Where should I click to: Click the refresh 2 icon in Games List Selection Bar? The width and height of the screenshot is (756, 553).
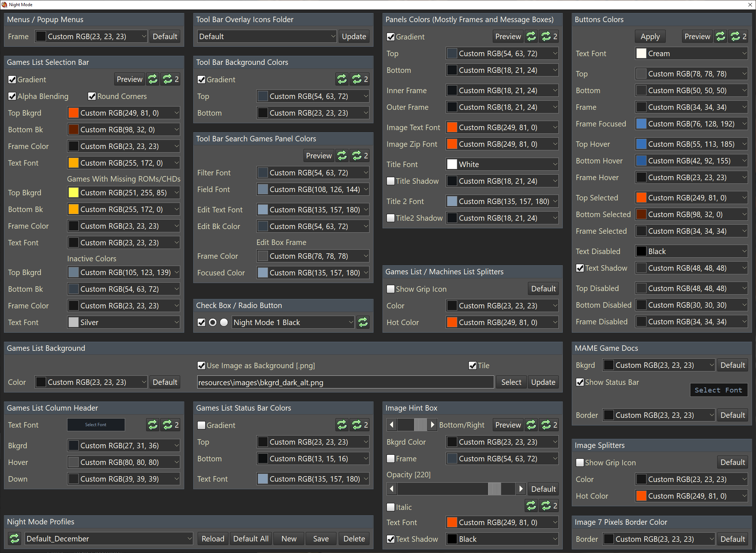click(x=170, y=79)
